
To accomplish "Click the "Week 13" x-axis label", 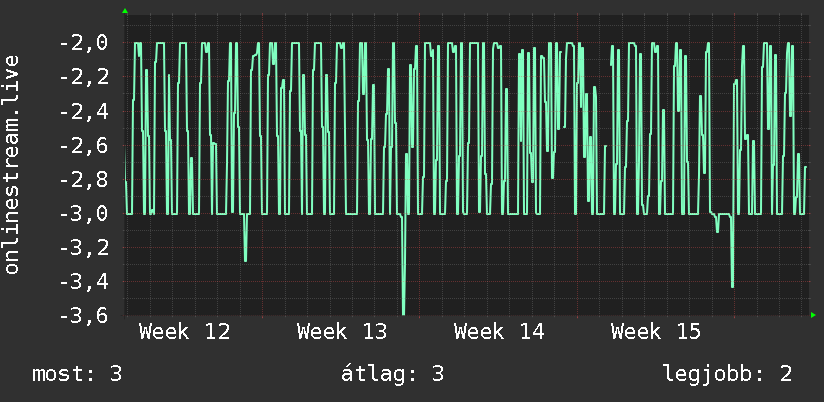I will [342, 332].
